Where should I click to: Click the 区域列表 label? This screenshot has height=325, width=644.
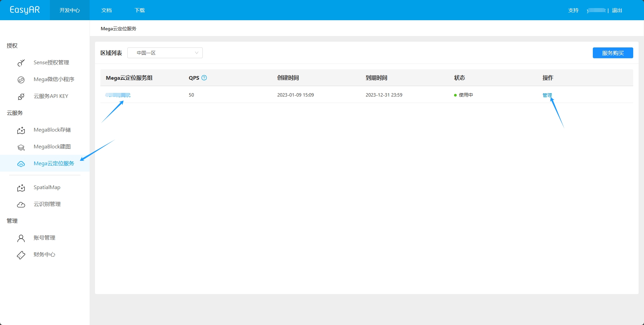click(x=111, y=53)
